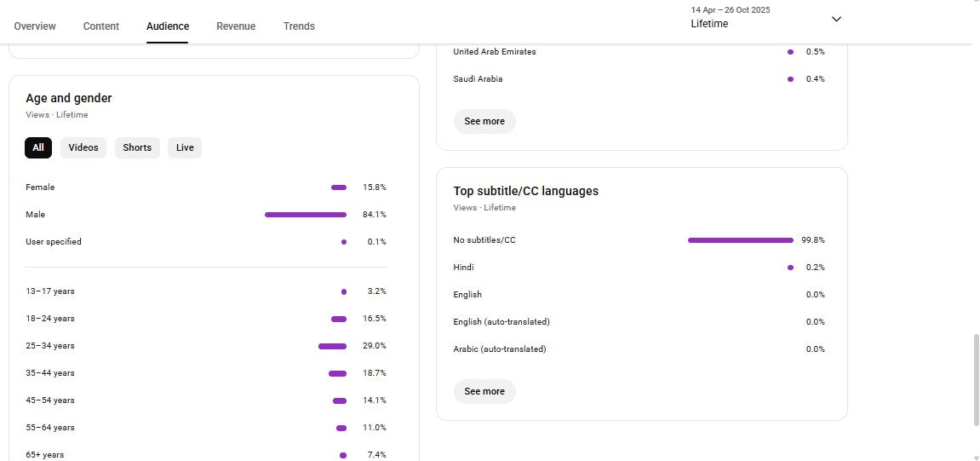Screen dimensions: 980x461
Task: Click See more under top geographies
Action: 484,121
